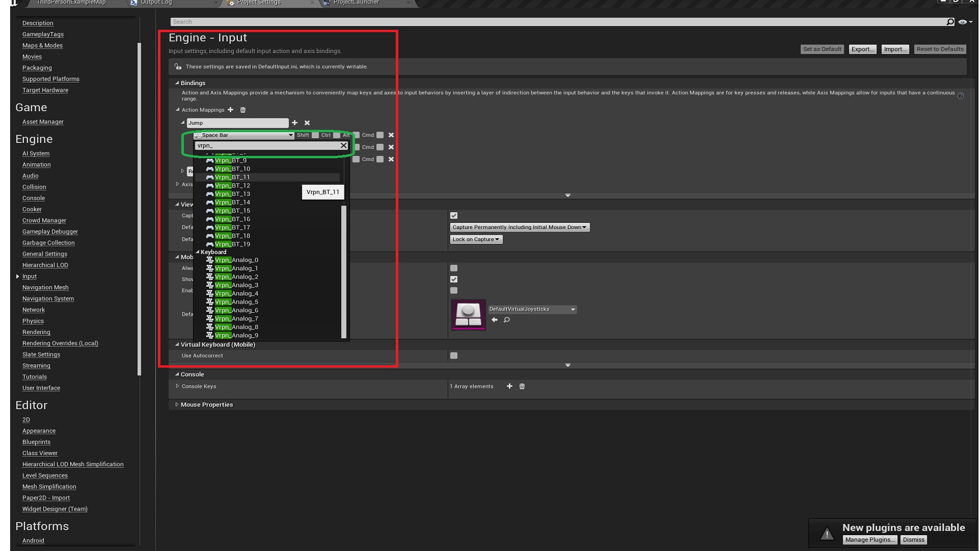Clear the vrpn_ filter with the X icon

[x=343, y=145]
